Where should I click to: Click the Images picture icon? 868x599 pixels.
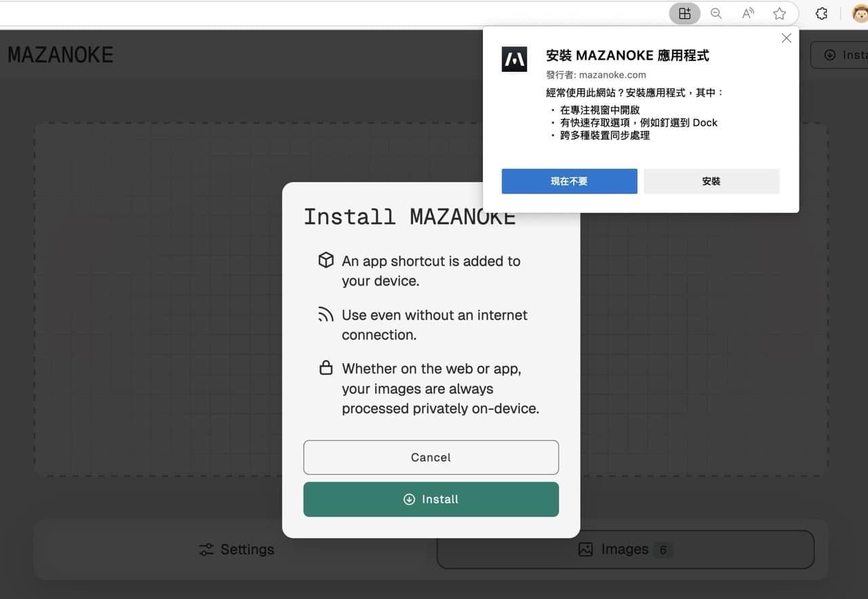[x=586, y=550]
